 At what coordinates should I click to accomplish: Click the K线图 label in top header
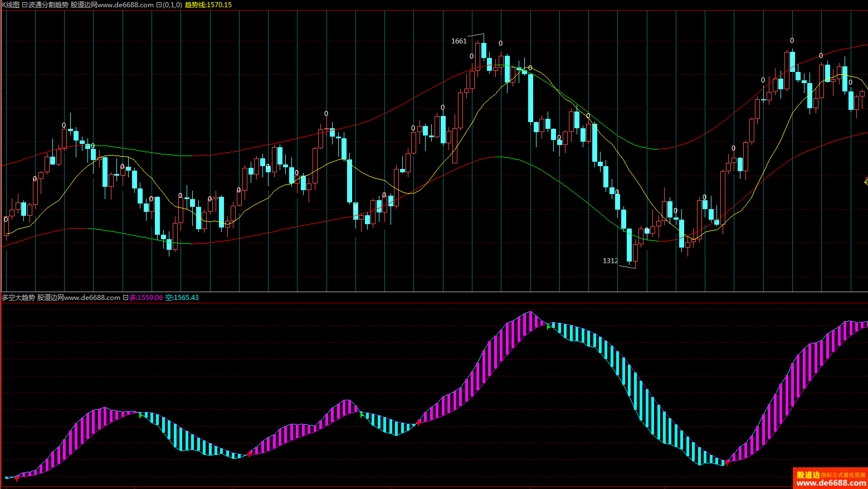11,5
